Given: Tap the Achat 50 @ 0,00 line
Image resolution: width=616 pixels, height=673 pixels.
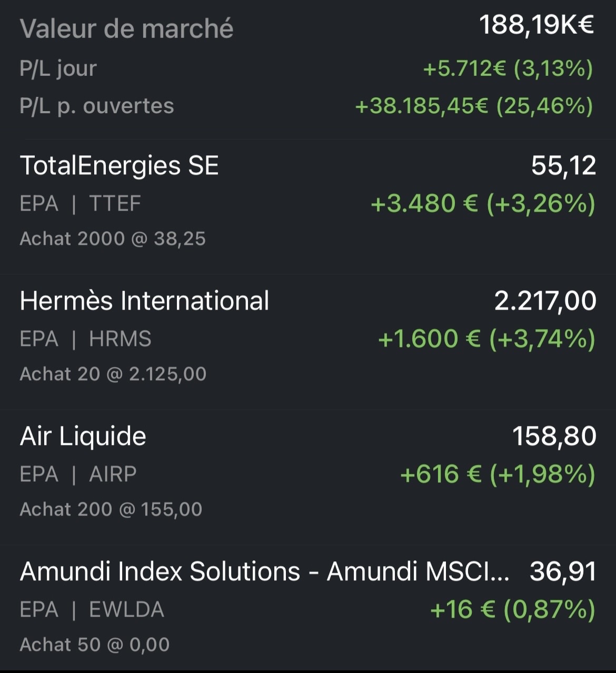Looking at the screenshot, I should [x=95, y=645].
